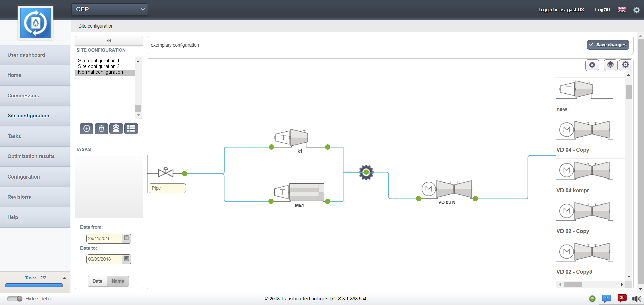Switch sorting to Date
Viewport: 644px width, 305px height.
[x=97, y=281]
